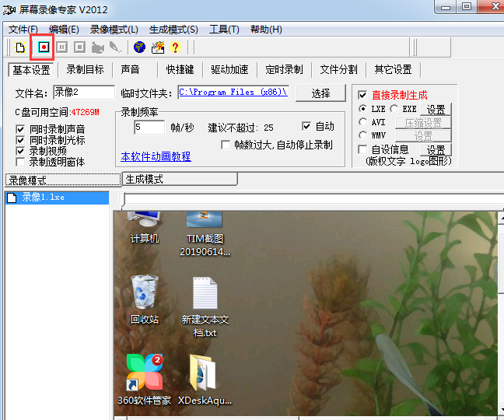Click the pause recording toolbar icon

click(x=61, y=47)
